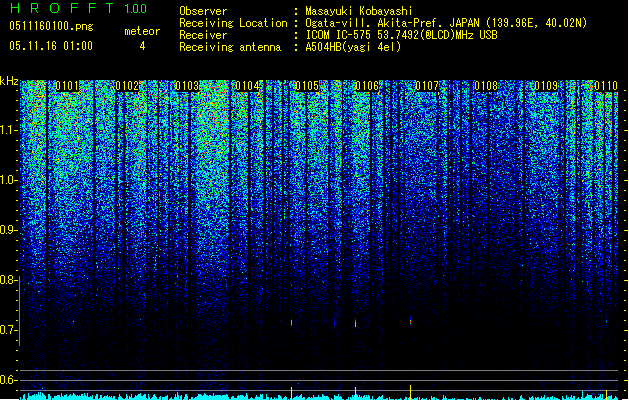The width and height of the screenshot is (629, 400).
Task: Jump to the 0101 time marker
Action: click(67, 86)
